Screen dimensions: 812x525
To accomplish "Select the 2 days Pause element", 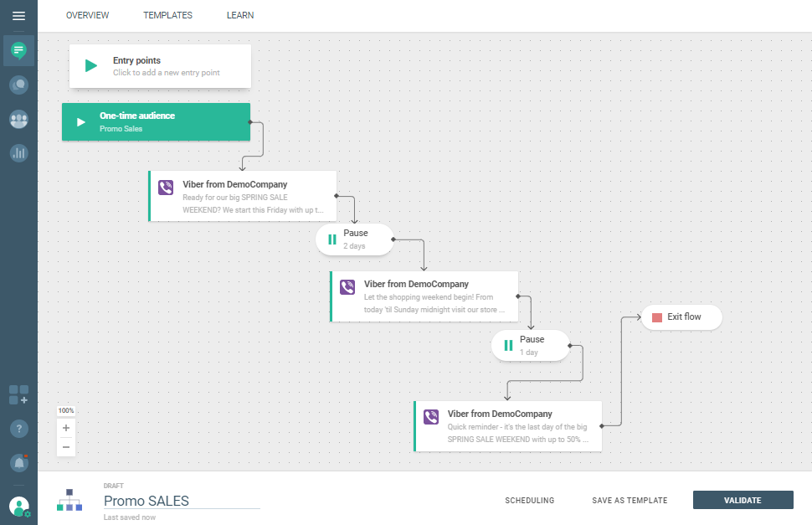I will point(354,239).
